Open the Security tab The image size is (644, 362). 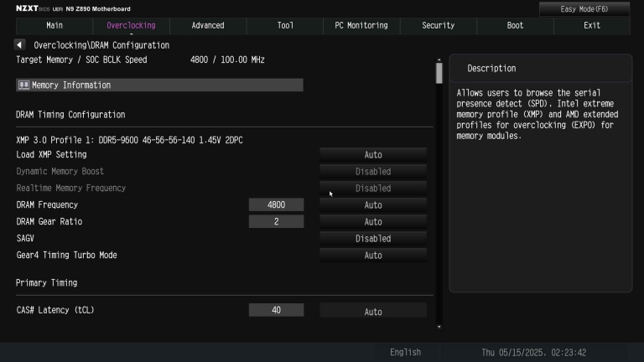tap(439, 25)
